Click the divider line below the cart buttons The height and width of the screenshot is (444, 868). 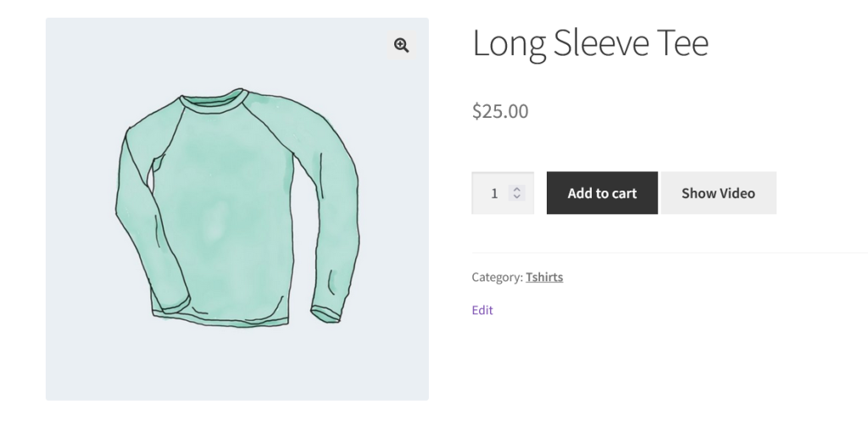[670, 253]
